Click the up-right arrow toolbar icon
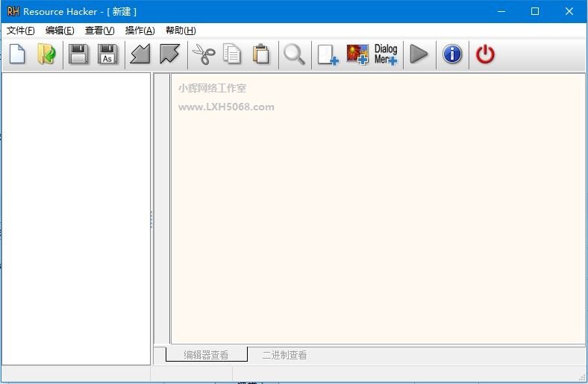This screenshot has height=384, width=588. pos(169,54)
